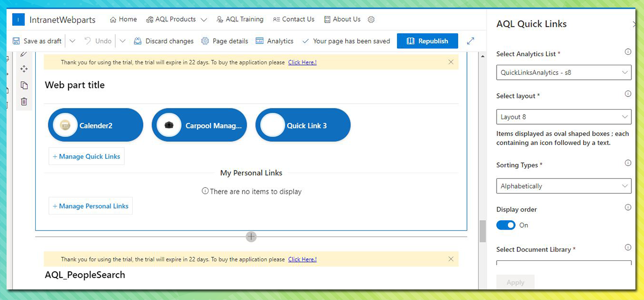Click the Select Document Library field

tap(563, 263)
